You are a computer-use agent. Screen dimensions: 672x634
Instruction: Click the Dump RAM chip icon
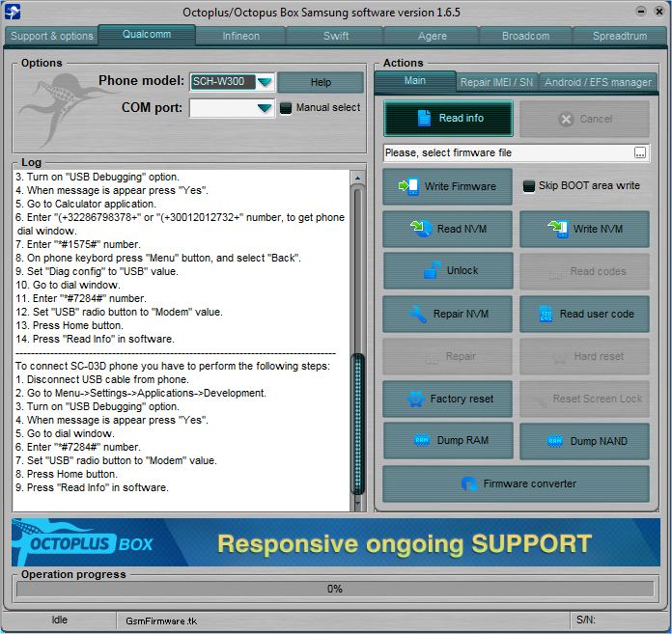[x=422, y=440]
